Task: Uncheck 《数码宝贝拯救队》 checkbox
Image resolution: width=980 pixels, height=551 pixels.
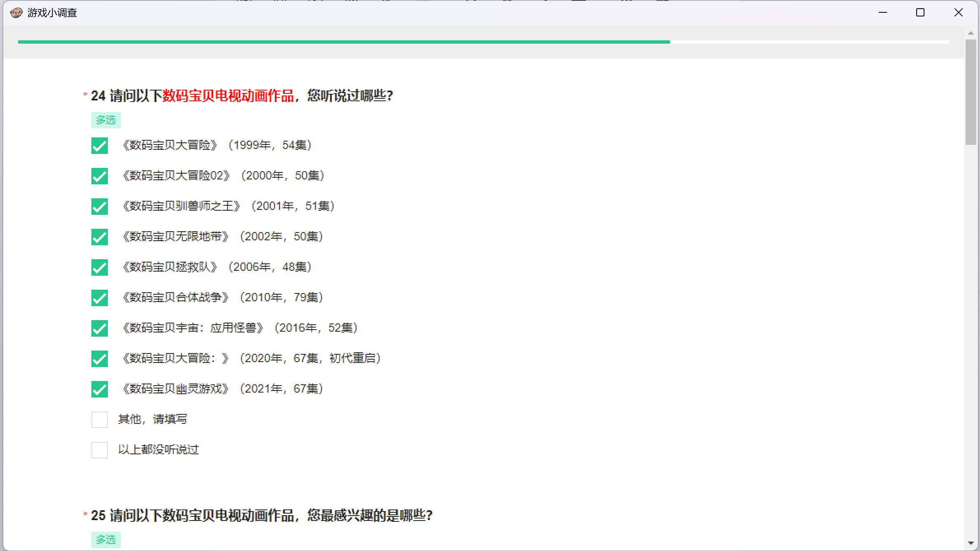Action: (x=100, y=267)
